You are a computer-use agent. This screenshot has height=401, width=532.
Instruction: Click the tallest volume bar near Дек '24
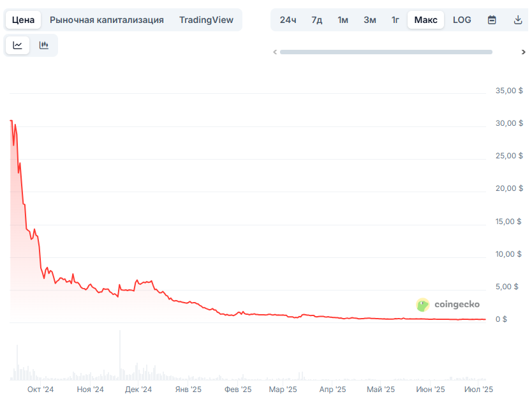[120, 355]
